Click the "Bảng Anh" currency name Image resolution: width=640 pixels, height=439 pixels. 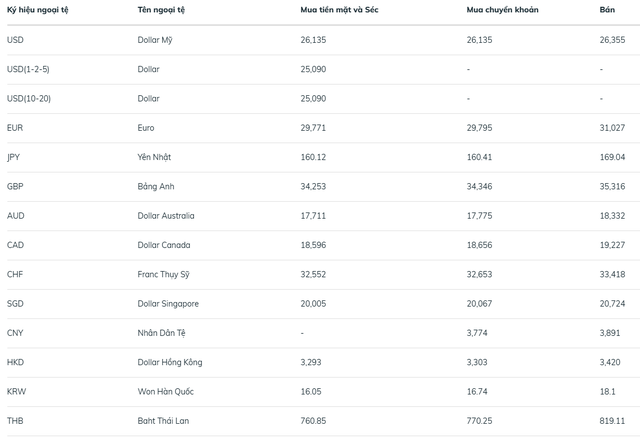pos(157,186)
